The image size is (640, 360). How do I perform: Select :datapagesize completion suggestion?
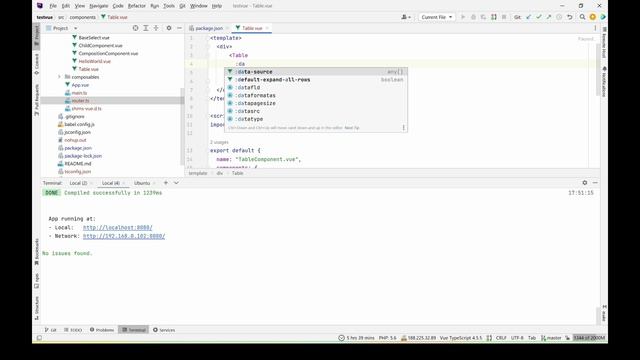pyautogui.click(x=316, y=103)
